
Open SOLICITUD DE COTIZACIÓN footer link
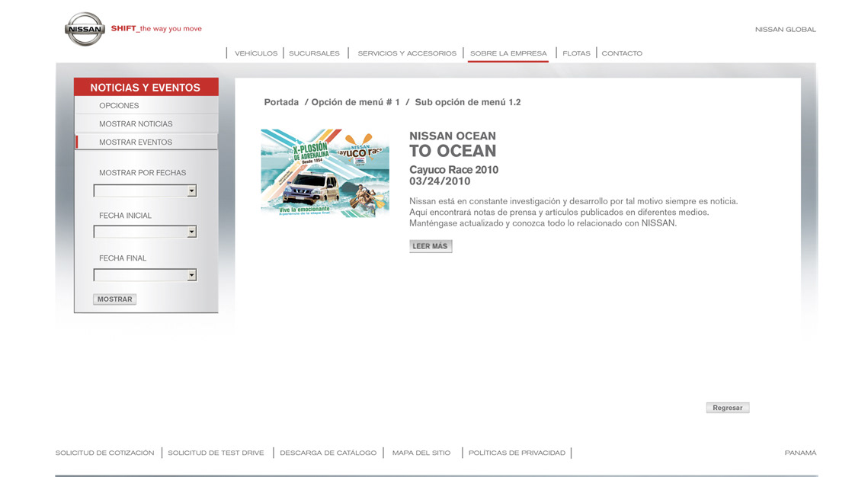(x=104, y=453)
